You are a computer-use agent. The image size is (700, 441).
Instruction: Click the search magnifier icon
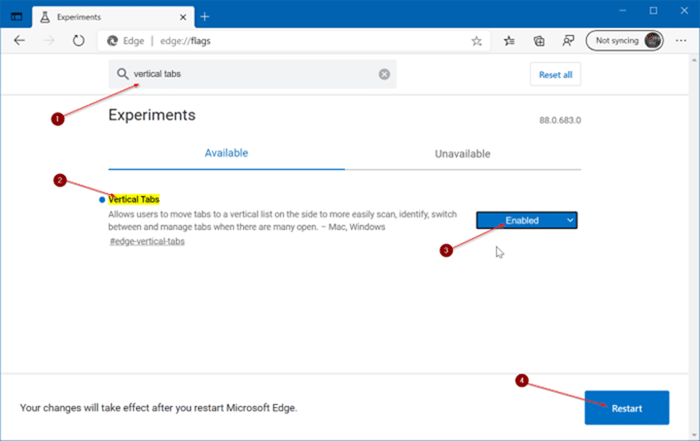[x=122, y=74]
